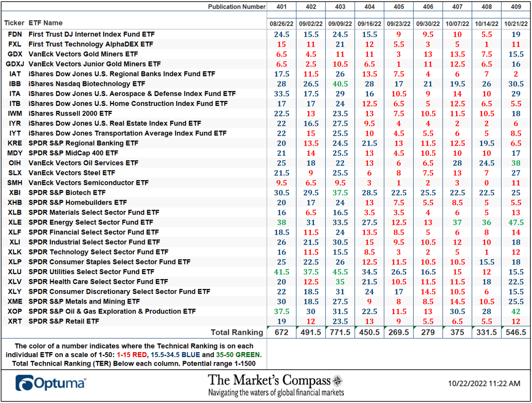Click the Optuma logo
The height and width of the screenshot is (403, 532).
pos(50,384)
